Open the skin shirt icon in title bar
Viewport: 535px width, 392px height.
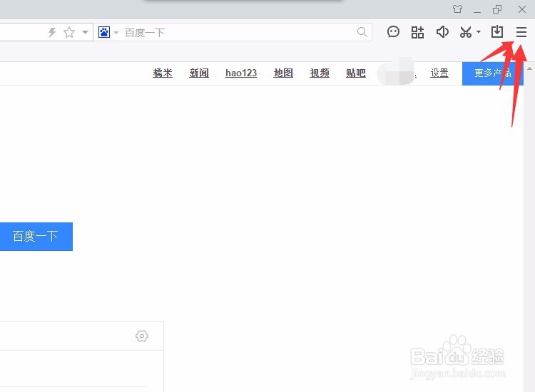[x=457, y=9]
